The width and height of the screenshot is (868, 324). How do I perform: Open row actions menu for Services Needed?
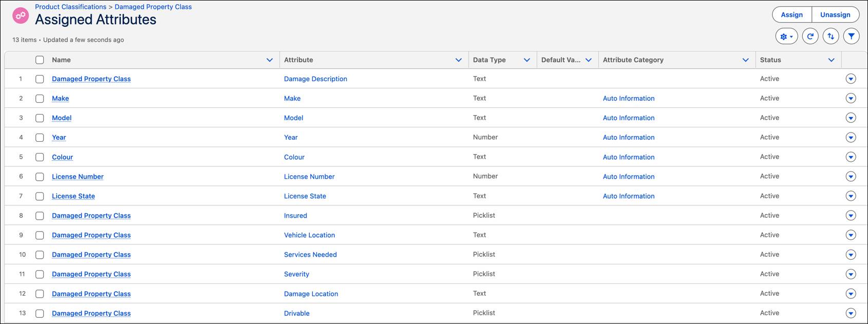851,254
